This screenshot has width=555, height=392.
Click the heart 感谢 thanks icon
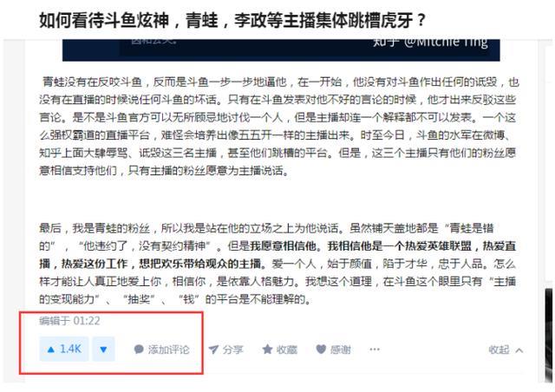point(321,350)
